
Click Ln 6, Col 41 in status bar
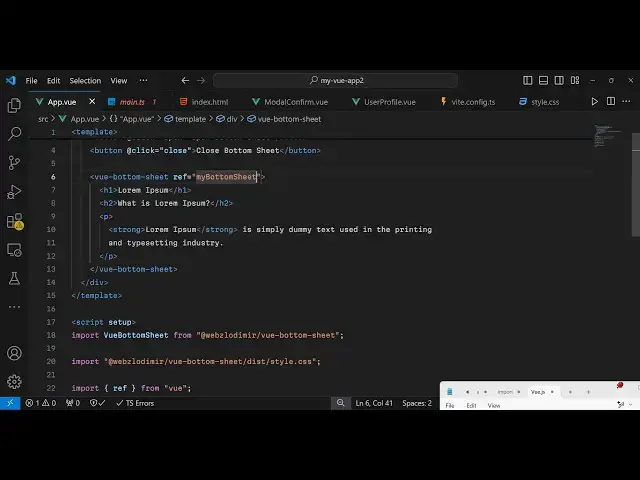[x=374, y=403]
